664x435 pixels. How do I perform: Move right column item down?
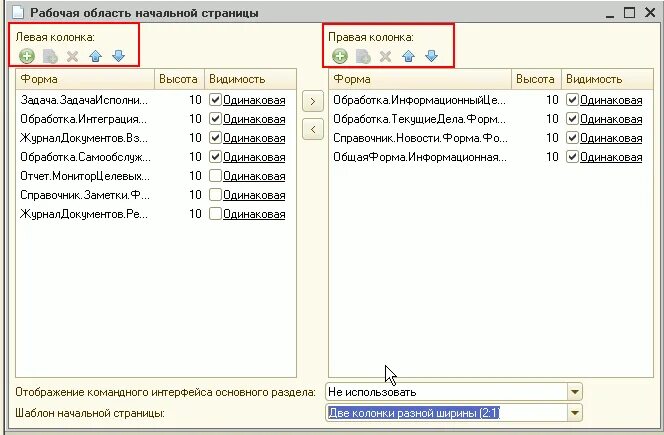(432, 56)
